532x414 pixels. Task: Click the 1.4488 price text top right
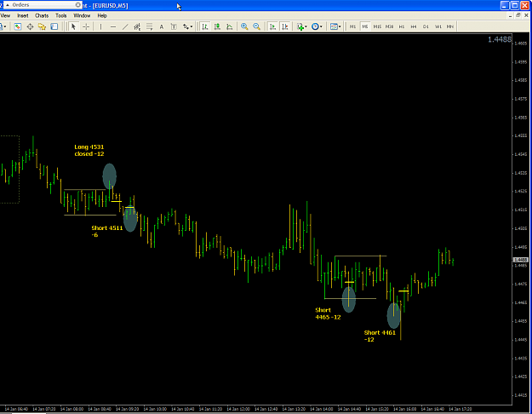coord(500,39)
